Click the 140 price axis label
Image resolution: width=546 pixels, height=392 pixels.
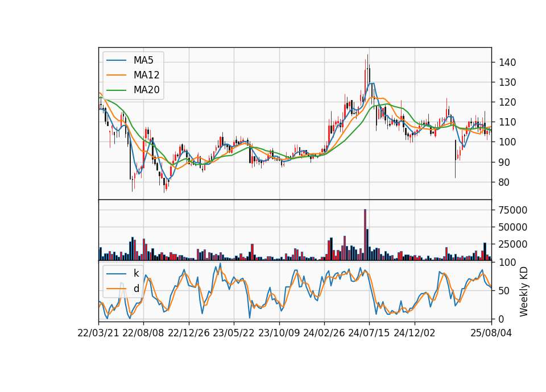point(507,62)
